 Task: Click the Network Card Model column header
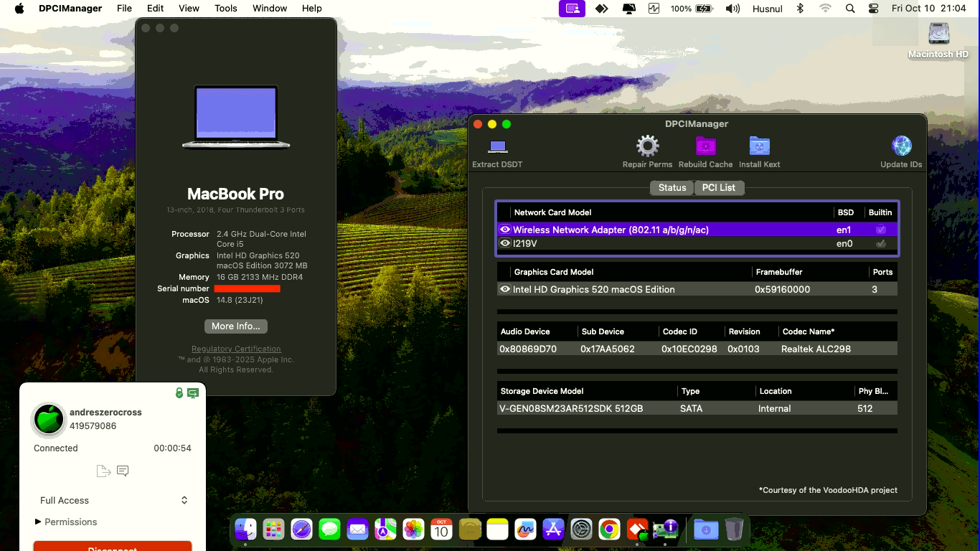point(552,212)
